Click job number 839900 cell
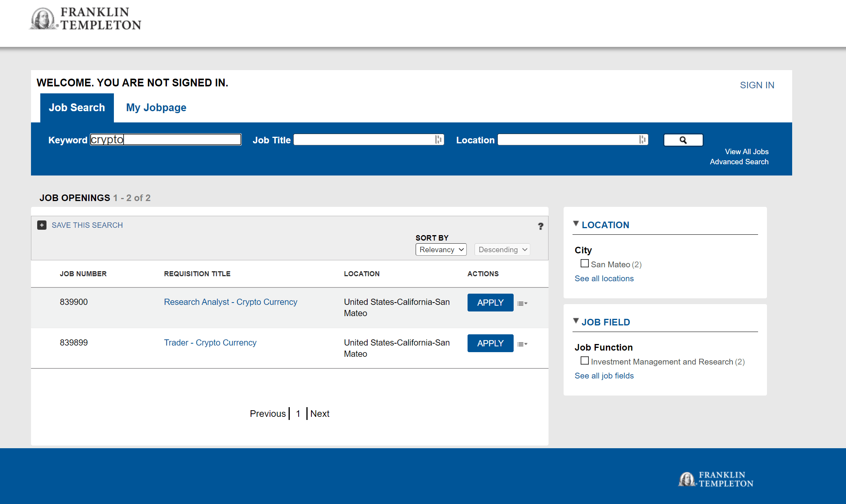 pos(74,302)
